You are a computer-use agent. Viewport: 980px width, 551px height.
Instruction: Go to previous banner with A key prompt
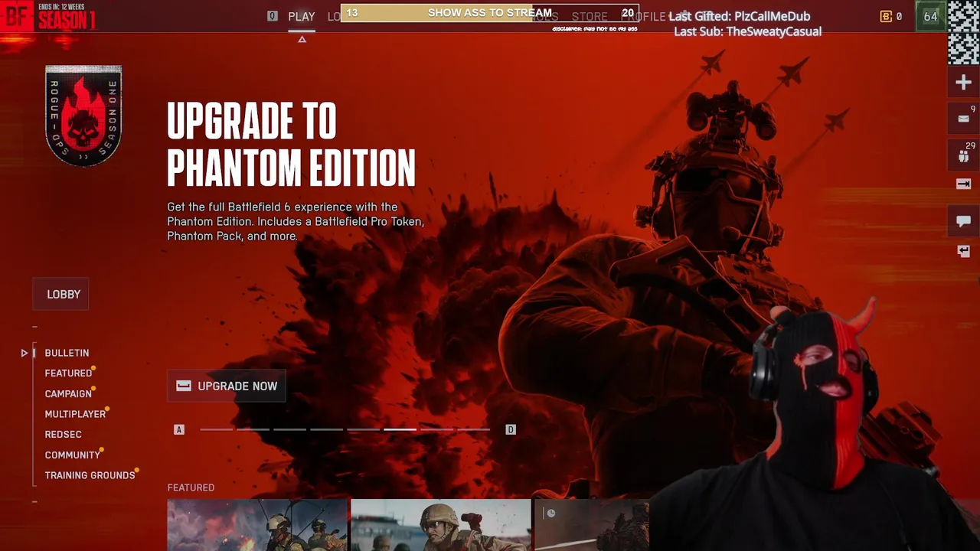tap(179, 430)
